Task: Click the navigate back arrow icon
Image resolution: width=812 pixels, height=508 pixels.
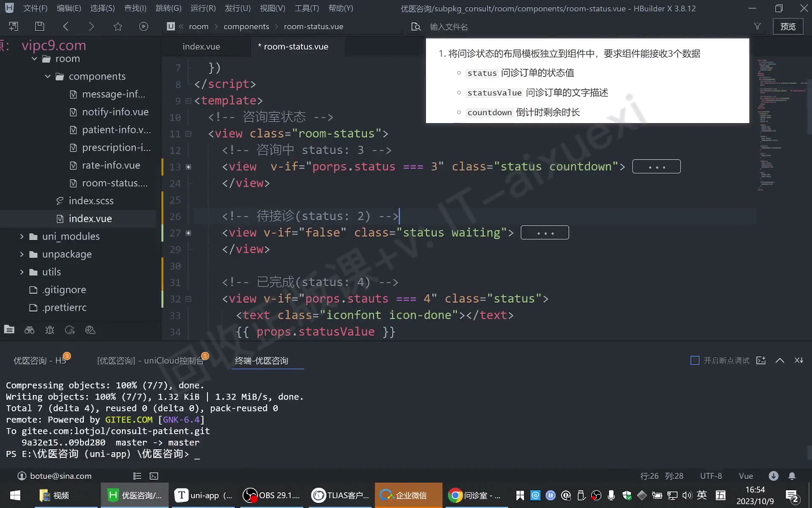Action: tap(66, 26)
